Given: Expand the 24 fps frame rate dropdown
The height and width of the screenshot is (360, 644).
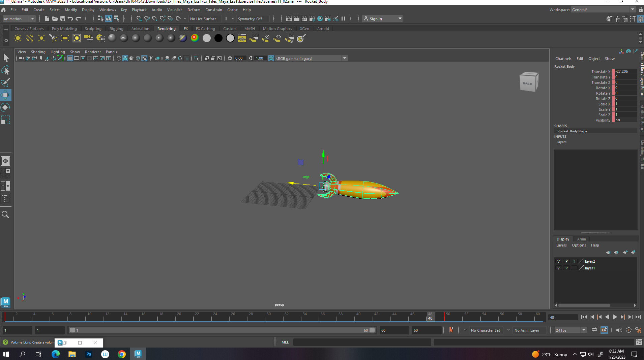Looking at the screenshot, I should tap(583, 330).
